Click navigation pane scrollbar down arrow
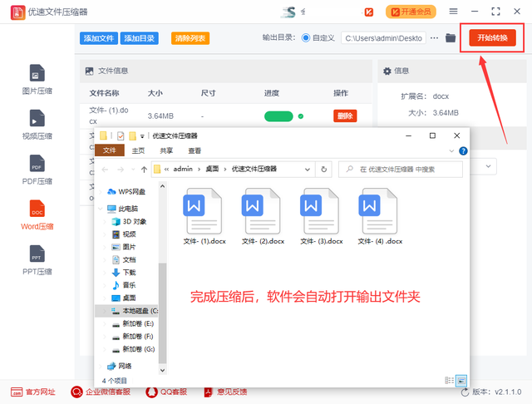Viewport: 532px width, 404px height. [x=163, y=371]
